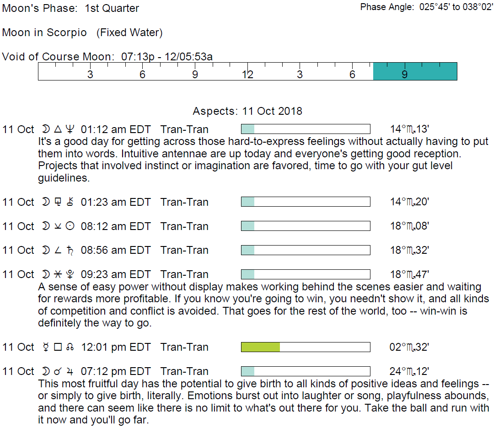Click the Void of Course Moon time range
Screen dimensions: 504x428
[166, 57]
